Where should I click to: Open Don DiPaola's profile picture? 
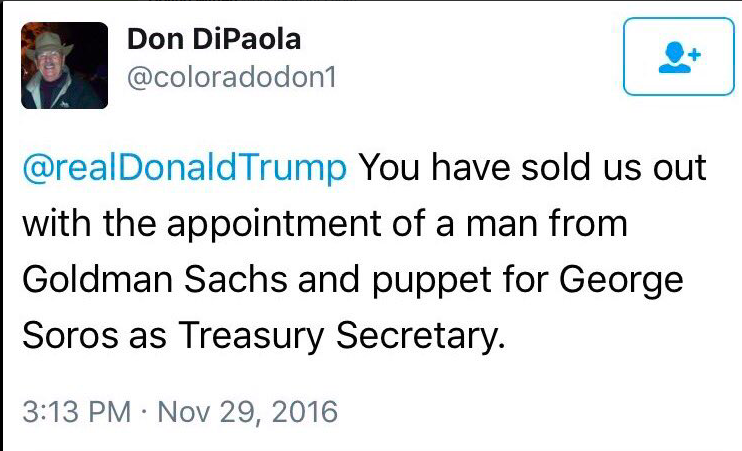coord(64,65)
